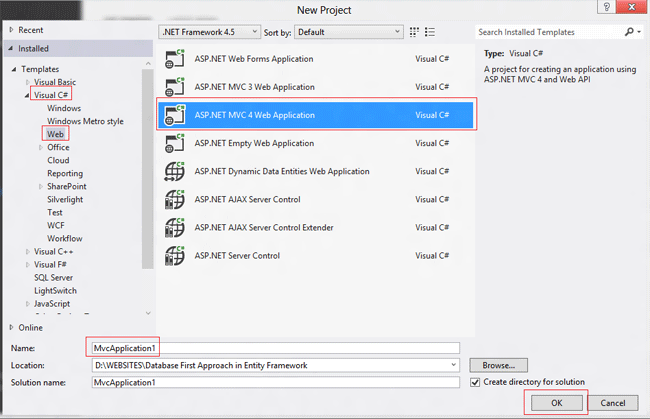The width and height of the screenshot is (650, 419).
Task: Click the search magnifier icon
Action: (x=629, y=31)
